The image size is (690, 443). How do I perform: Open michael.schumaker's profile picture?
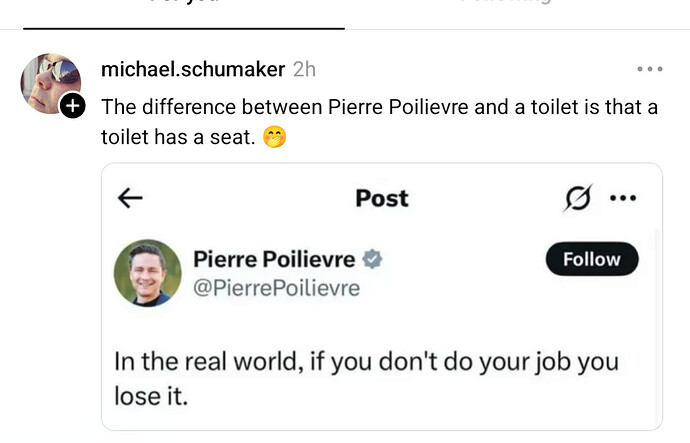coord(51,84)
